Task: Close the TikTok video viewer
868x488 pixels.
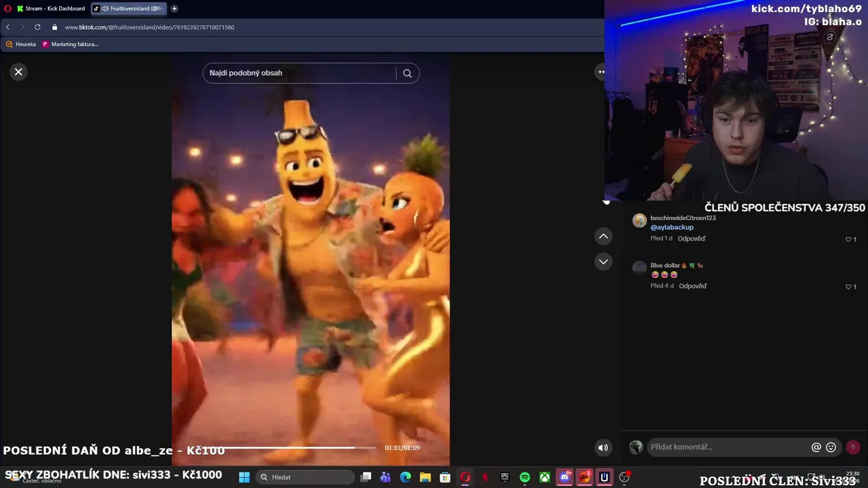Action: tap(18, 72)
